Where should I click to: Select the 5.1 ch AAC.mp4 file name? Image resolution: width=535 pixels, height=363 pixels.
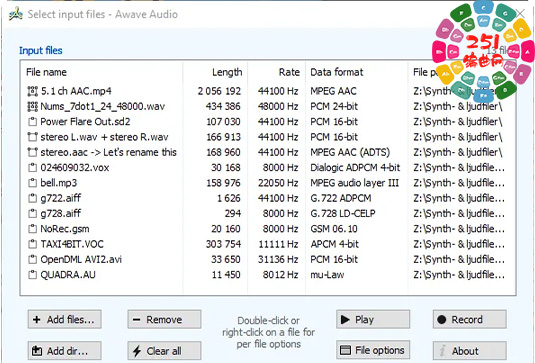pos(76,91)
